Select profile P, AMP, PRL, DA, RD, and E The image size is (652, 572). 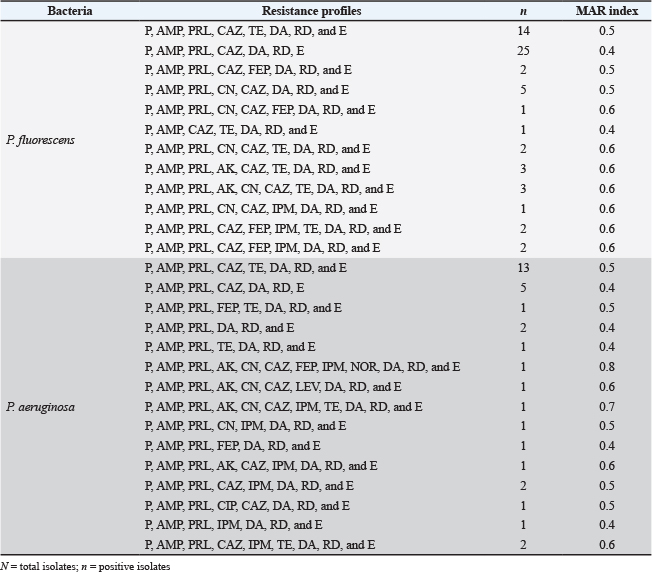coord(219,327)
